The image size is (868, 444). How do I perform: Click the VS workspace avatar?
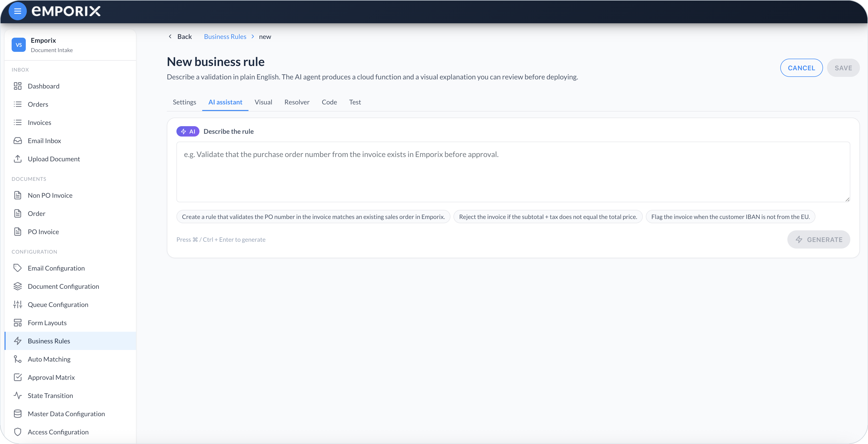[x=18, y=45]
